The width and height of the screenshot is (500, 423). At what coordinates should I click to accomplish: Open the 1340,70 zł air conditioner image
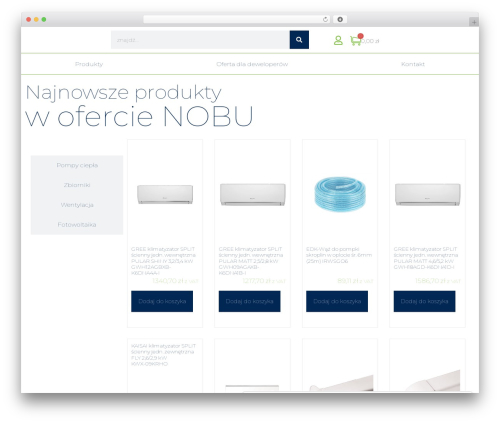[165, 194]
